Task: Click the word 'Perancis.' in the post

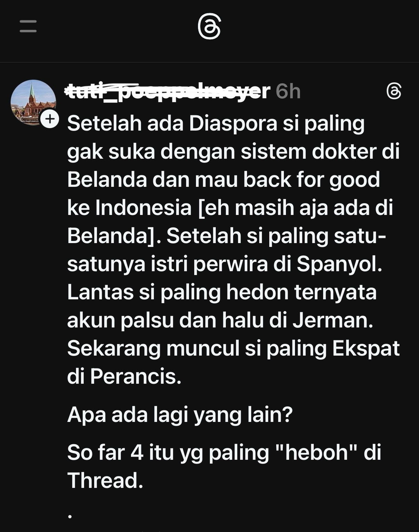Action: coord(136,376)
